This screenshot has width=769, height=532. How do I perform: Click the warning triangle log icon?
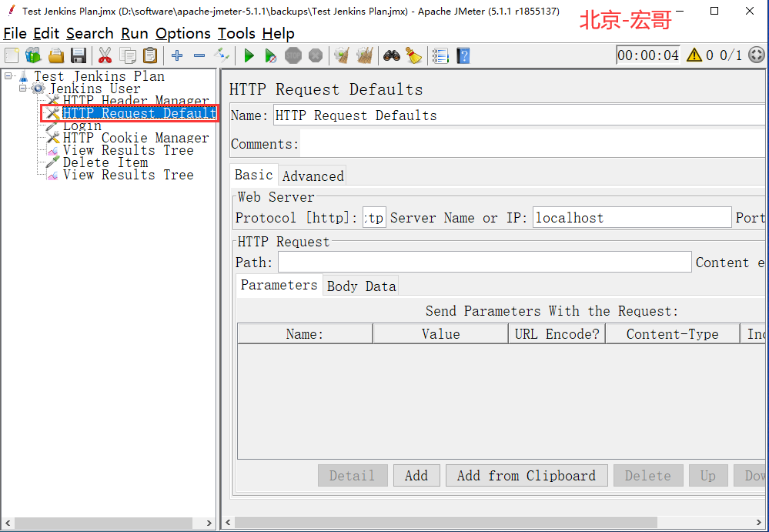coord(694,55)
